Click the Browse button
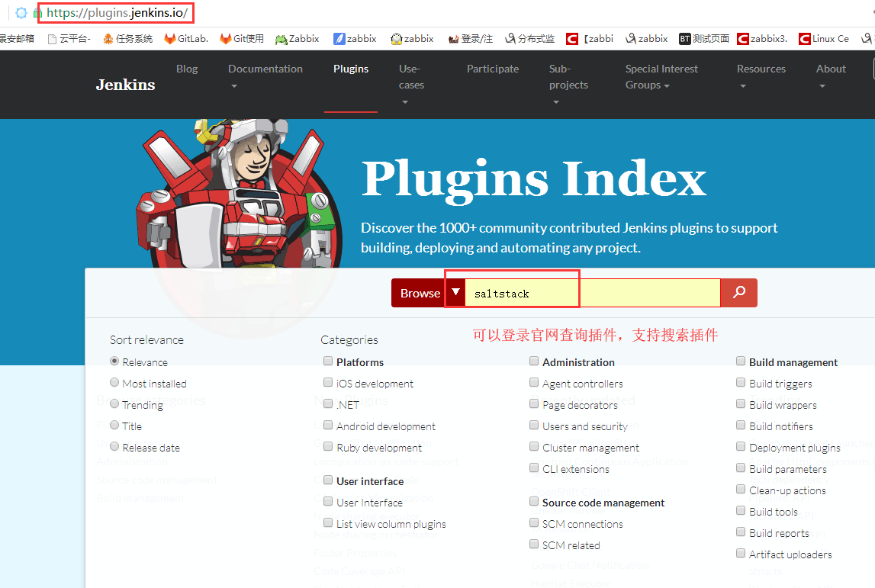Viewport: 875px width, 588px height. (420, 293)
